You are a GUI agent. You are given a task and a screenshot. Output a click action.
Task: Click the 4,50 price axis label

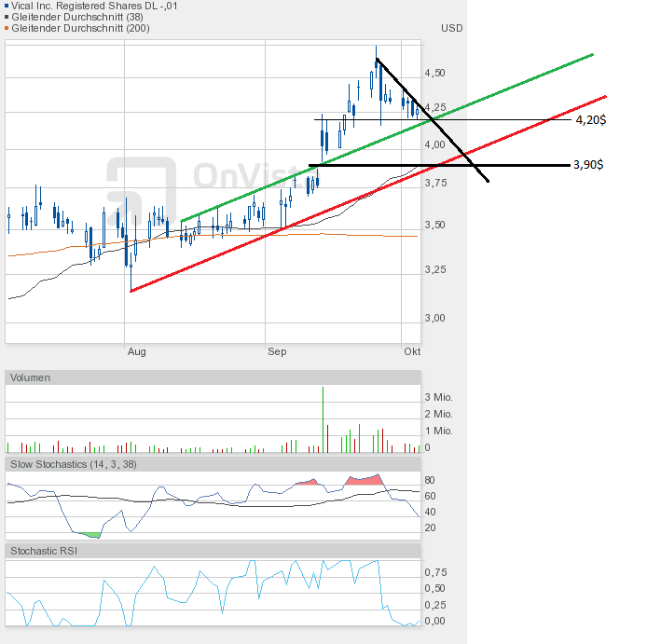pos(435,73)
